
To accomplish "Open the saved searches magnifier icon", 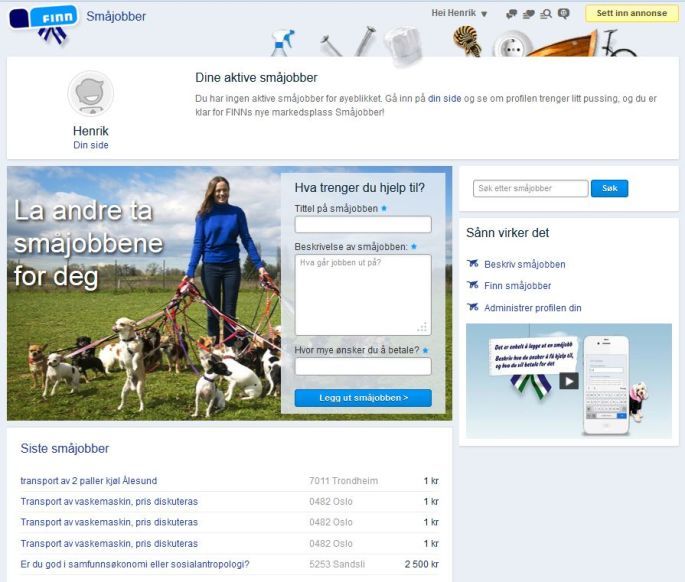I will (546, 14).
